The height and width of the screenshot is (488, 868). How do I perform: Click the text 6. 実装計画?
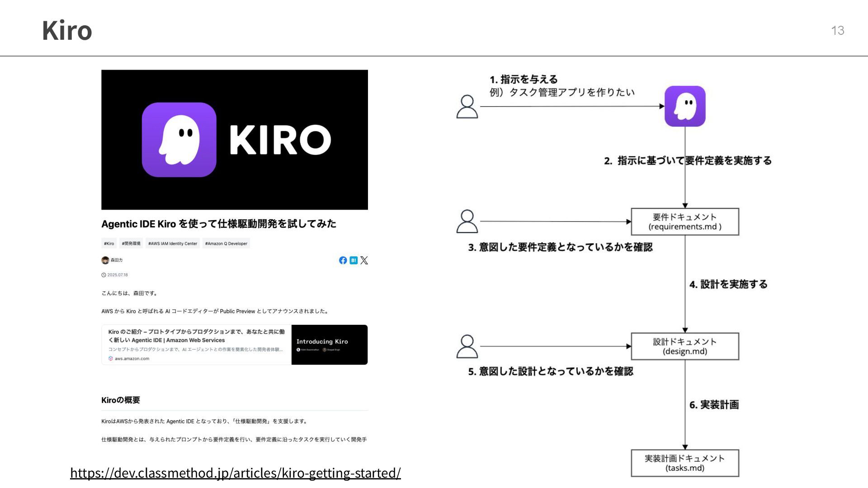(x=714, y=405)
